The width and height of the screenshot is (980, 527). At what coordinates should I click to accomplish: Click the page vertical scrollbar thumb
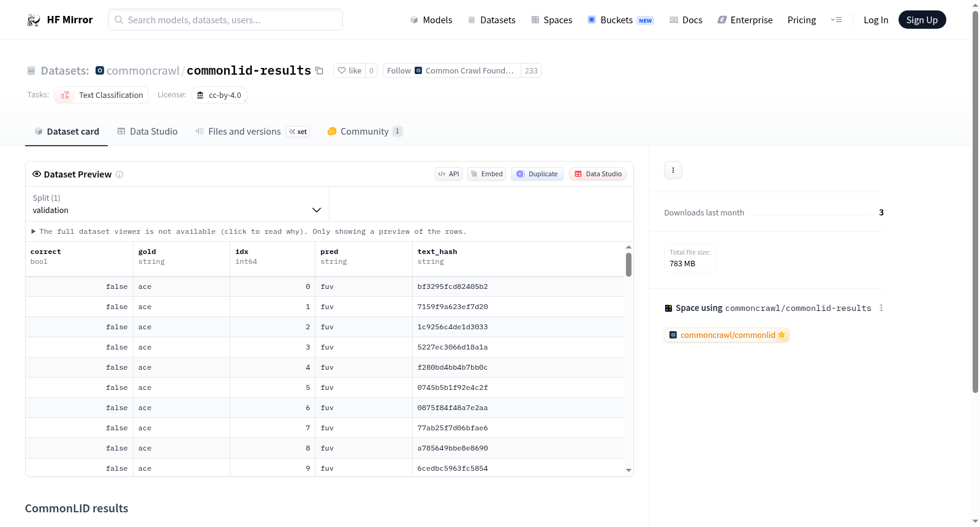(x=975, y=201)
